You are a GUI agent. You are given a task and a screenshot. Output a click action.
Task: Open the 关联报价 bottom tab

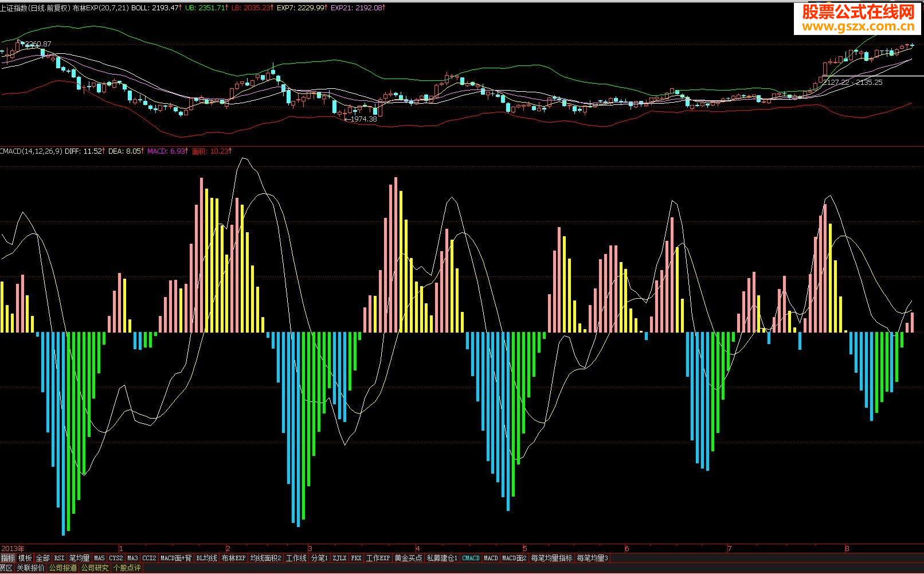(31, 568)
